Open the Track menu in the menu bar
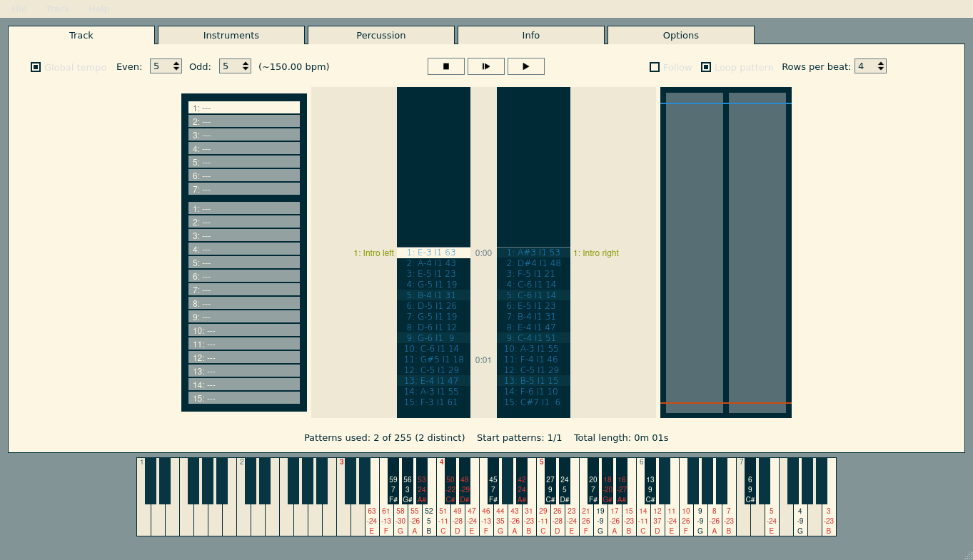Screen dimensions: 973x560 57,9
